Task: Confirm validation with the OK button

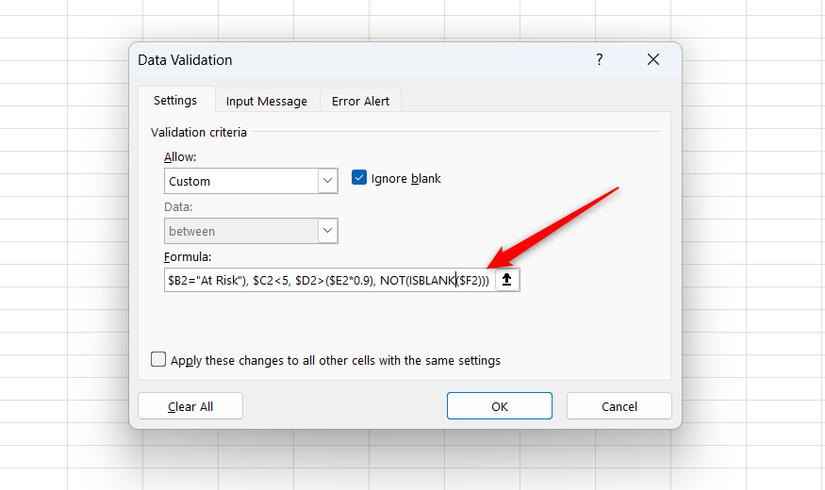Action: click(x=499, y=406)
